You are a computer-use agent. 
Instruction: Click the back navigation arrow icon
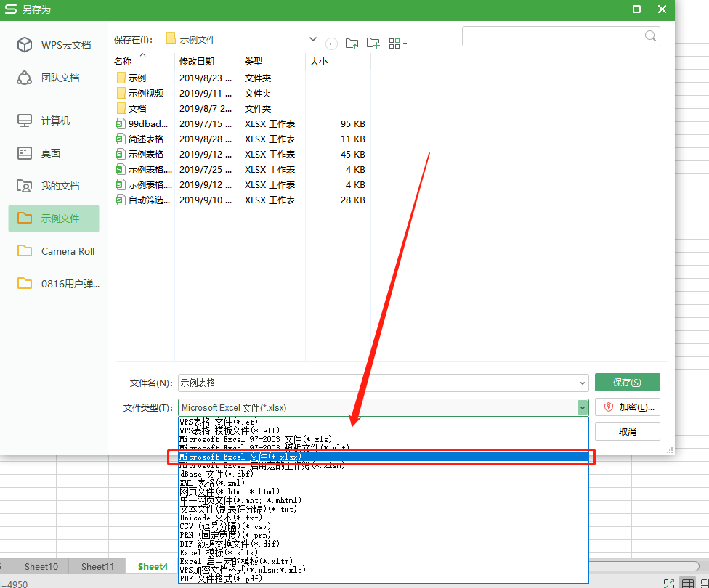point(331,44)
